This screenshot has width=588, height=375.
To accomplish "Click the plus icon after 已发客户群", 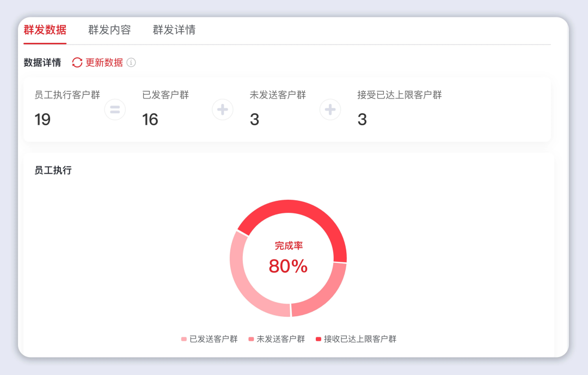I will (x=222, y=110).
